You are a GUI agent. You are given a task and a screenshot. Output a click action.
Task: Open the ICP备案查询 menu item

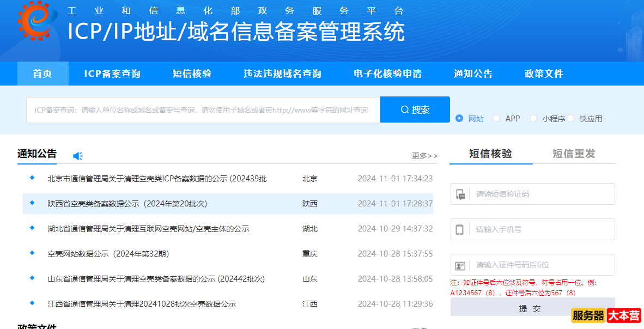(112, 74)
